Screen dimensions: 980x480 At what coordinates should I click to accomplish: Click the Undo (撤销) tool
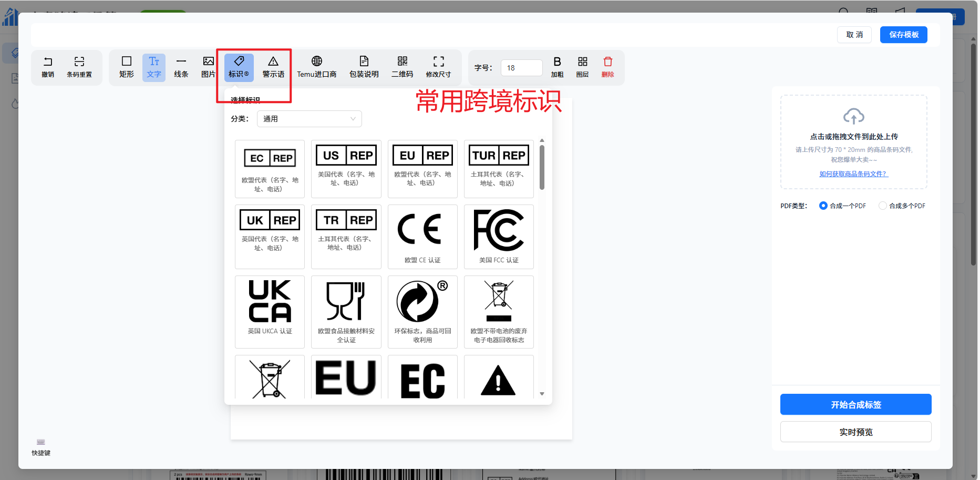coord(48,67)
